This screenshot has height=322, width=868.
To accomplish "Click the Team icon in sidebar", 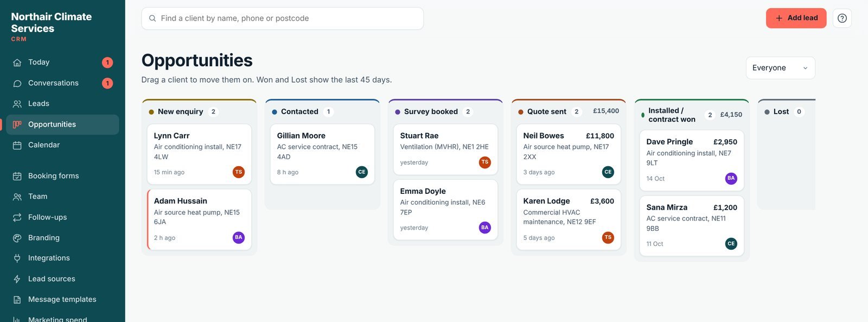I will tap(17, 197).
